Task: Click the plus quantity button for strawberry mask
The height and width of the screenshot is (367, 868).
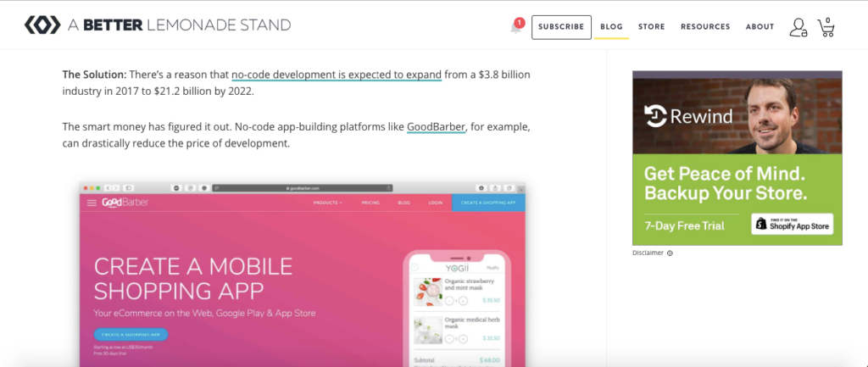Action: point(464,301)
